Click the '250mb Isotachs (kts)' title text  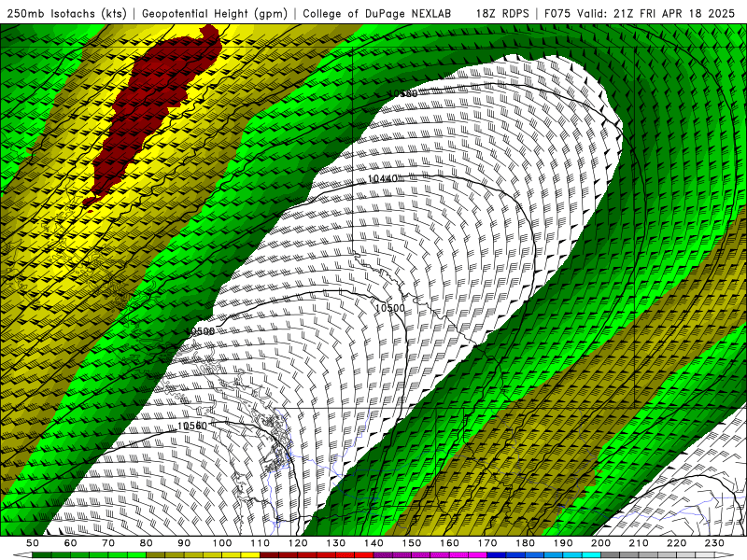[66, 13]
